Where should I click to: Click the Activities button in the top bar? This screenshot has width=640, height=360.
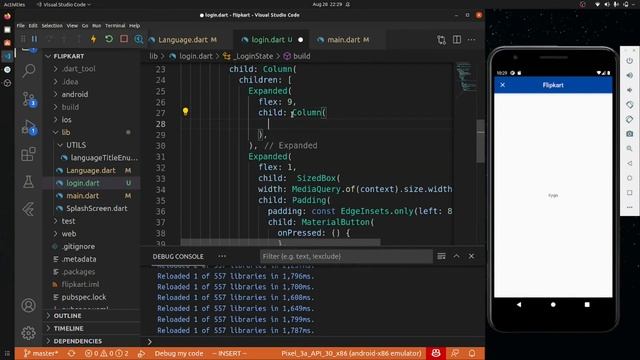[14, 4]
